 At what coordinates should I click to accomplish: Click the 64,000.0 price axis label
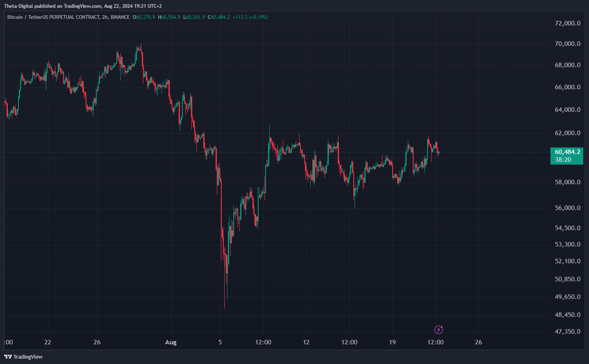click(567, 110)
